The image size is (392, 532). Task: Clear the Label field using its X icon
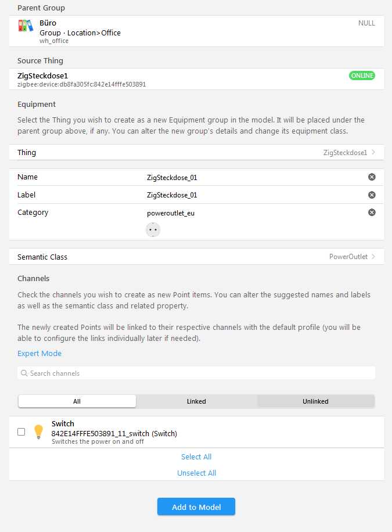tap(372, 195)
